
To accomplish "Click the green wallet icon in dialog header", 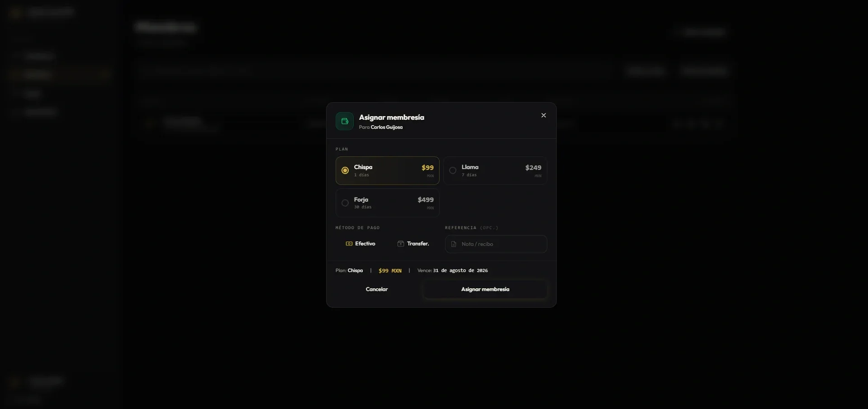I will [x=345, y=121].
